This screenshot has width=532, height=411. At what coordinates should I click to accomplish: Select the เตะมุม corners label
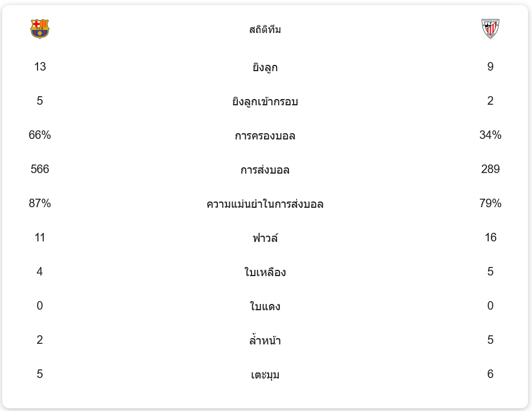tap(265, 375)
